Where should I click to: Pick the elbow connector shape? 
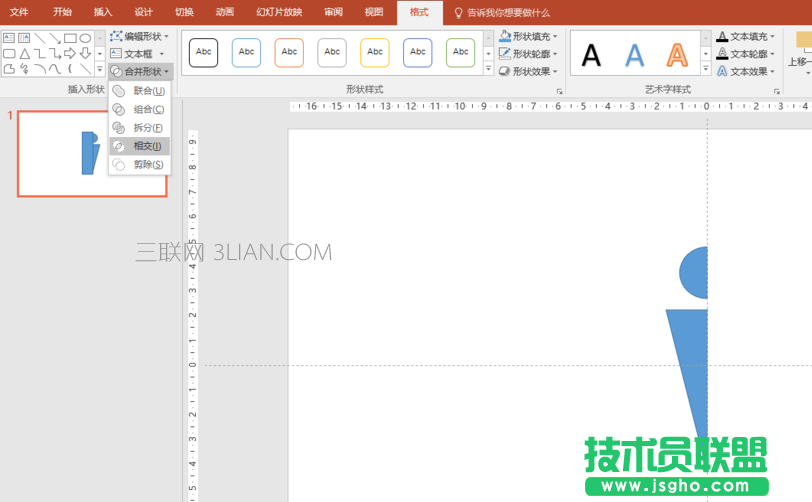click(39, 53)
